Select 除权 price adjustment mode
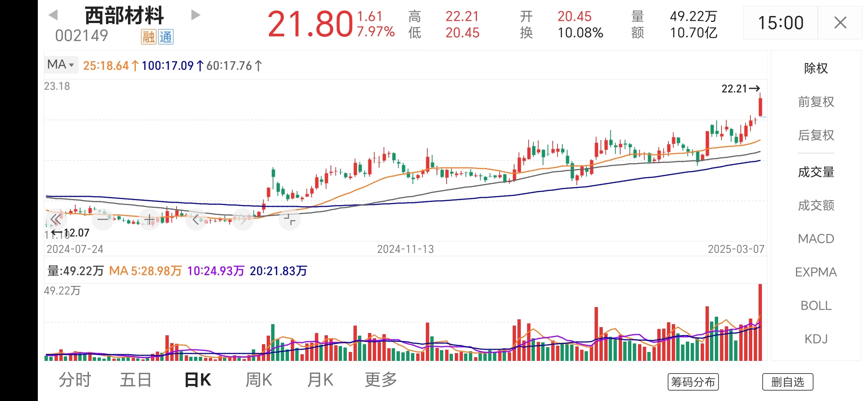 point(816,68)
